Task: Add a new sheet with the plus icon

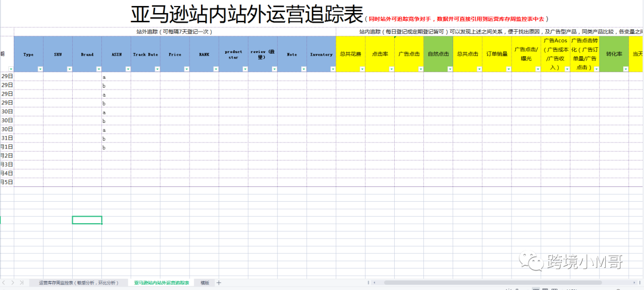Action: 219,283
